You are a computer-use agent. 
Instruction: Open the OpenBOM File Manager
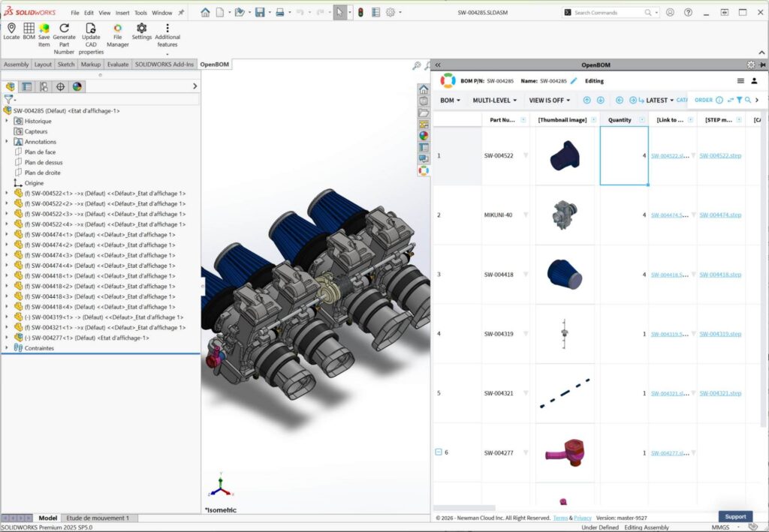click(x=117, y=29)
